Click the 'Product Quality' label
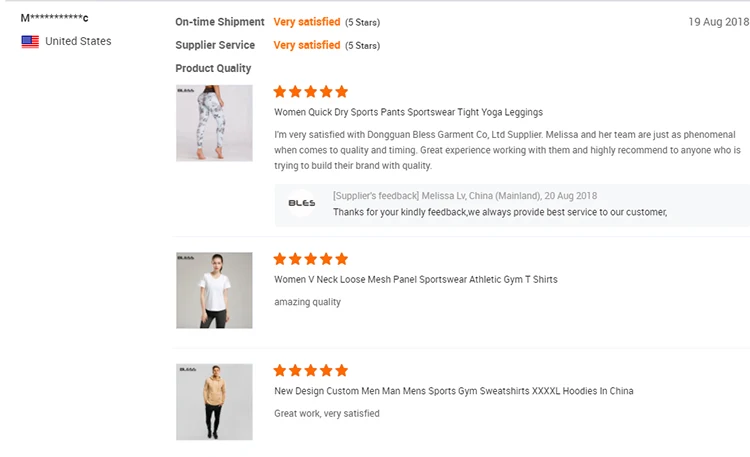This screenshot has width=750, height=457. click(213, 68)
